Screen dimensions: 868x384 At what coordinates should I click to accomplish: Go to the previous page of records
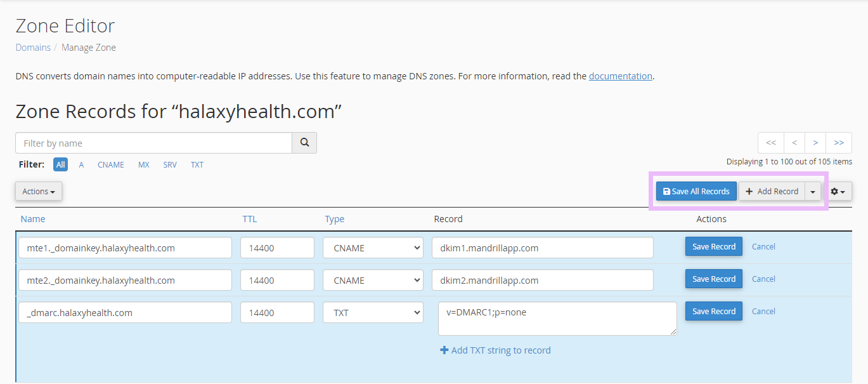point(794,143)
